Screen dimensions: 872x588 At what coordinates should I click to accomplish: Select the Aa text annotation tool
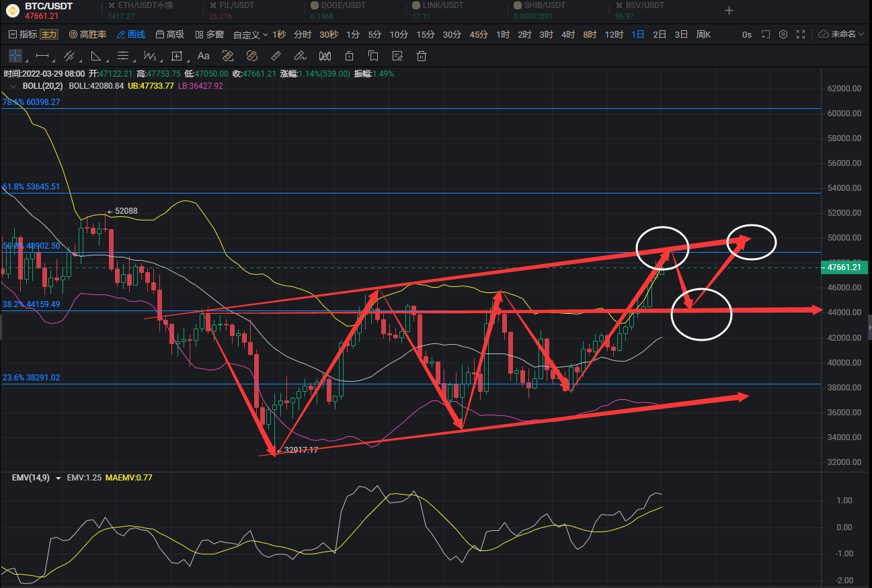[203, 56]
